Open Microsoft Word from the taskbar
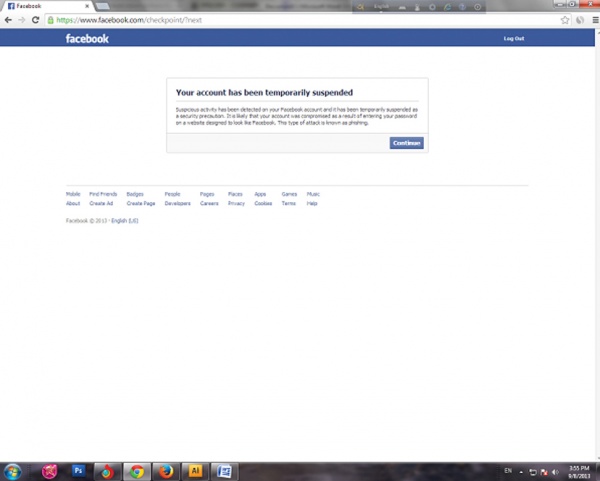The height and width of the screenshot is (481, 600). (x=224, y=471)
